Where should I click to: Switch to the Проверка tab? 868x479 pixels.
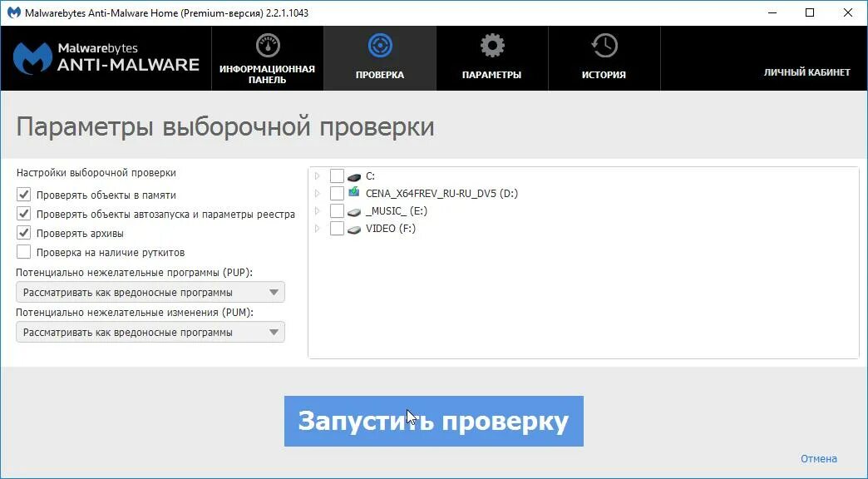[380, 58]
